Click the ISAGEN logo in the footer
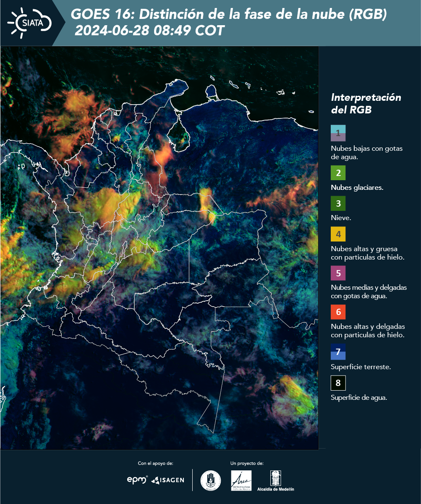This screenshot has height=504, width=421. [x=167, y=480]
